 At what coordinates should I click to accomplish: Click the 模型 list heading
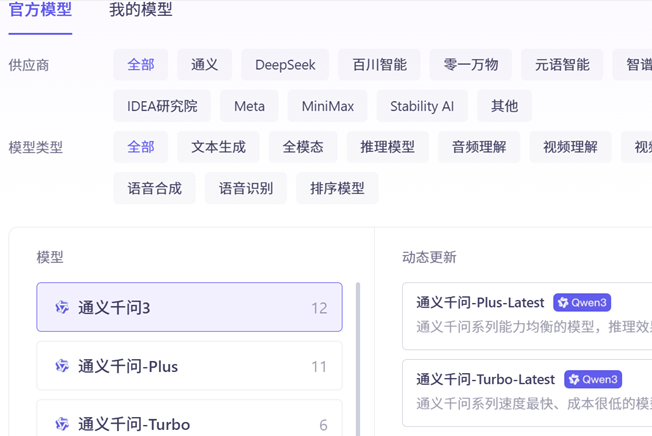click(50, 257)
